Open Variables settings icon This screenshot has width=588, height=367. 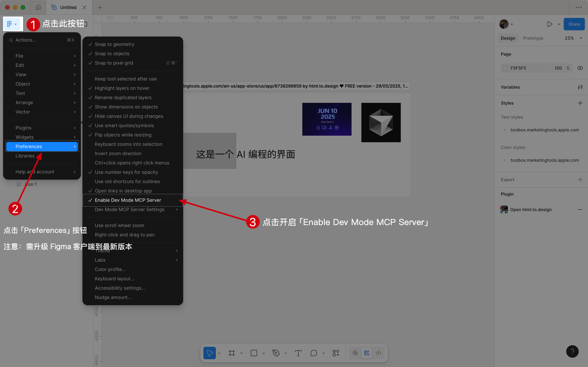click(x=580, y=87)
